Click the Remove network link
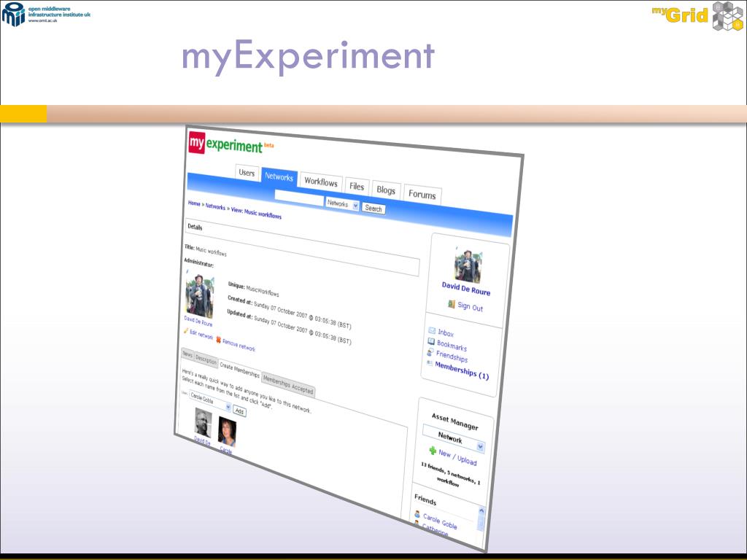The width and height of the screenshot is (747, 560). 239,345
